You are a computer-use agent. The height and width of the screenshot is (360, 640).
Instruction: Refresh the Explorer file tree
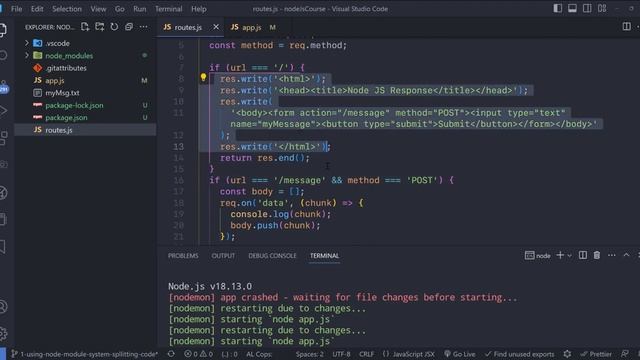[x=114, y=27]
